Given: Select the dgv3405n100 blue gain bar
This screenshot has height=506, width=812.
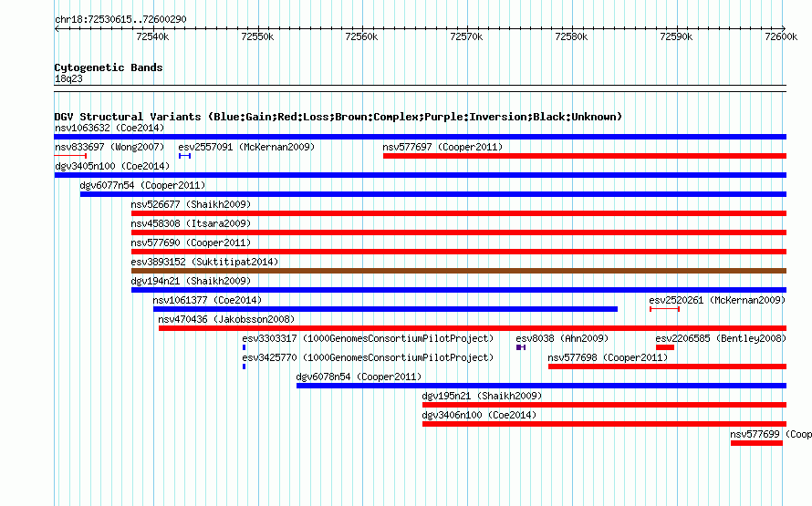Looking at the screenshot, I should click(420, 175).
